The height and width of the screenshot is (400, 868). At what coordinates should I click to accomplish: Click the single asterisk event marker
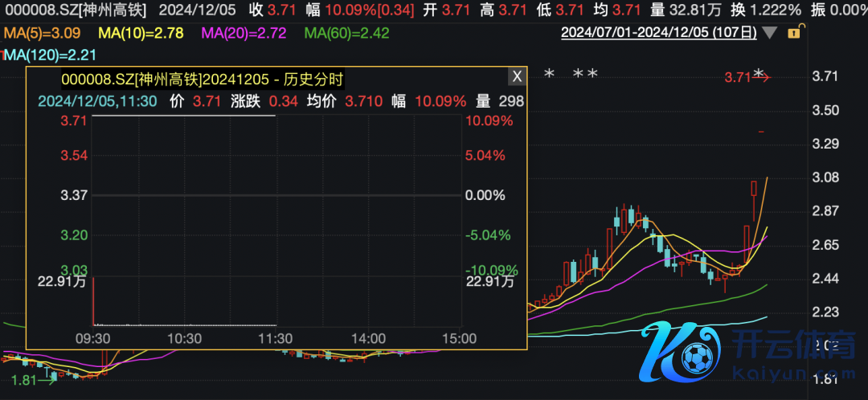[550, 75]
